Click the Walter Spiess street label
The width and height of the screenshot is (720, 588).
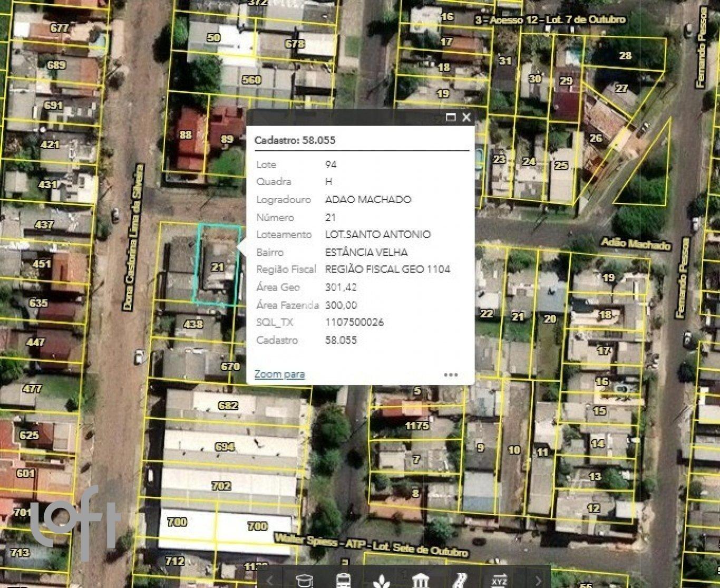pyautogui.click(x=372, y=545)
